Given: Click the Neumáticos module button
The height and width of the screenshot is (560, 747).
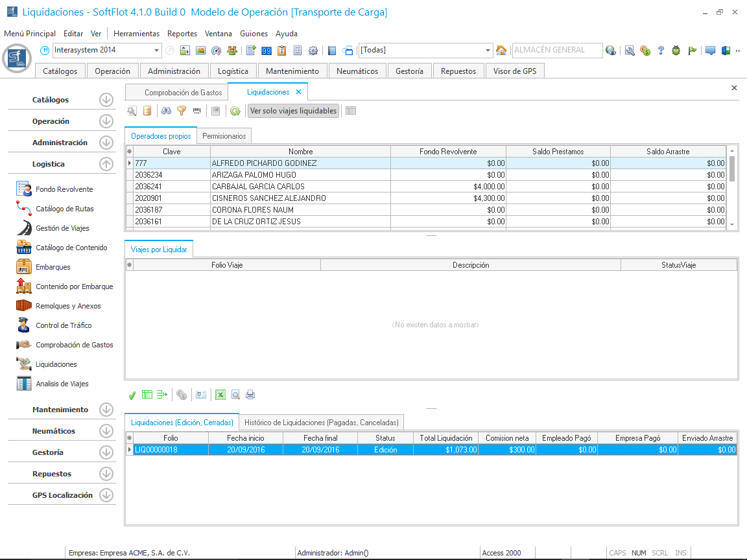Looking at the screenshot, I should [357, 71].
